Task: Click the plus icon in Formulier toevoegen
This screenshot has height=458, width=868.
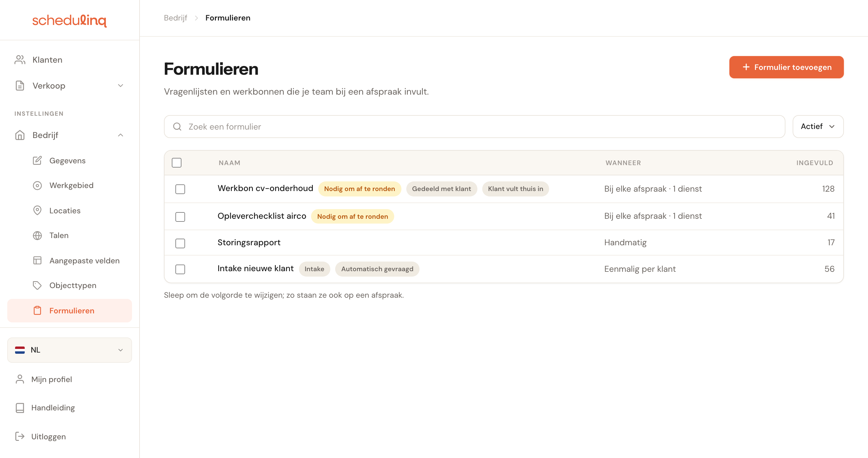Action: click(746, 67)
